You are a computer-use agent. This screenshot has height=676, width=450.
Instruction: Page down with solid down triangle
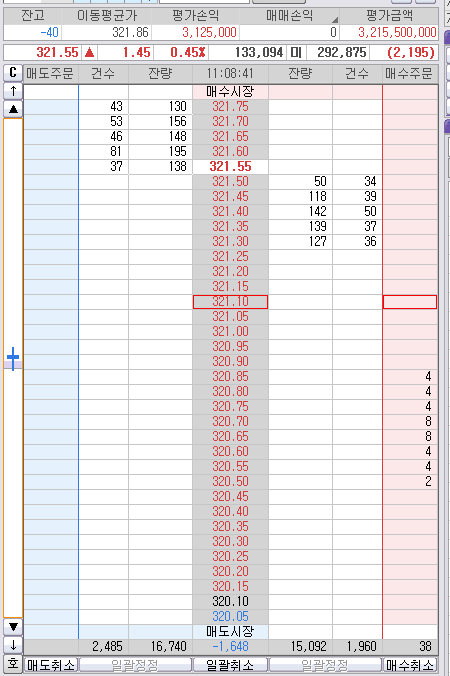tap(13, 627)
